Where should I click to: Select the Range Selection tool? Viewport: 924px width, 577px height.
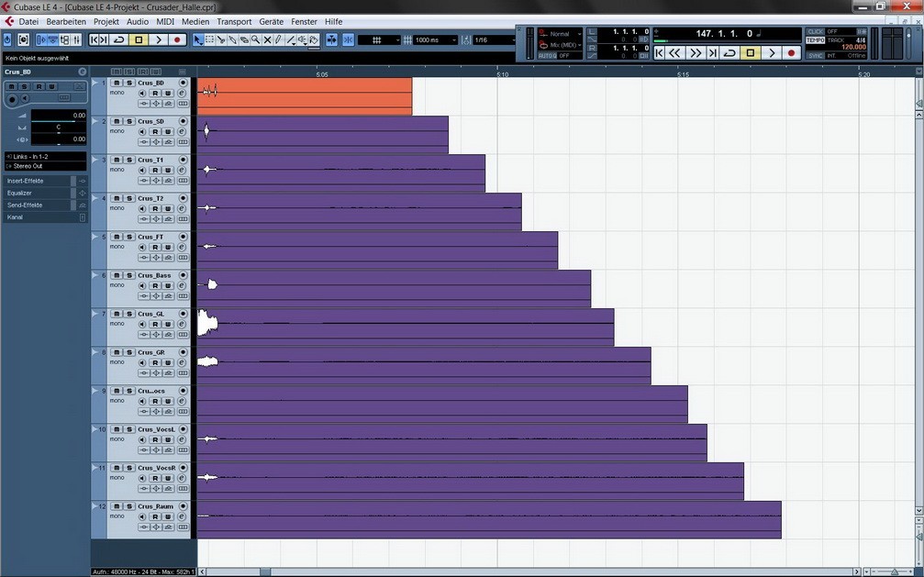(209, 40)
